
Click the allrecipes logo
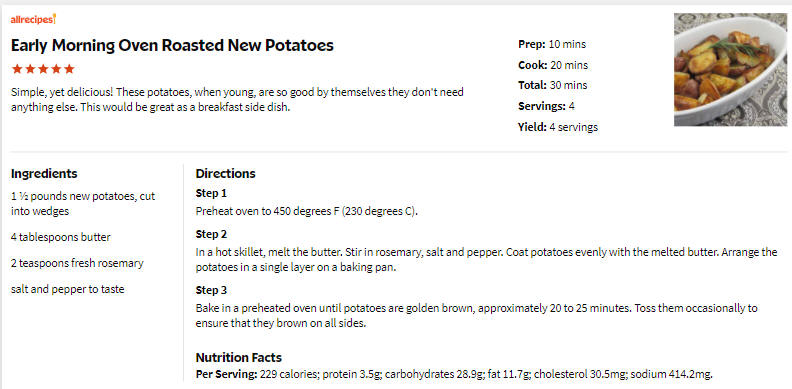pos(33,20)
